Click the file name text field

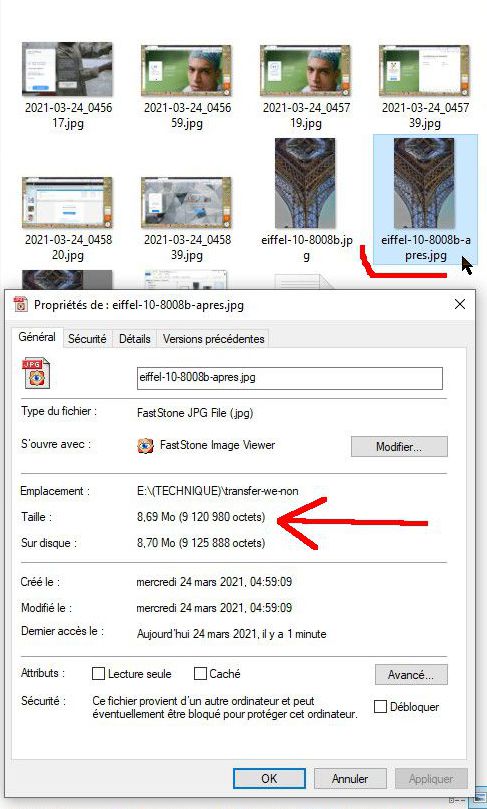289,378
